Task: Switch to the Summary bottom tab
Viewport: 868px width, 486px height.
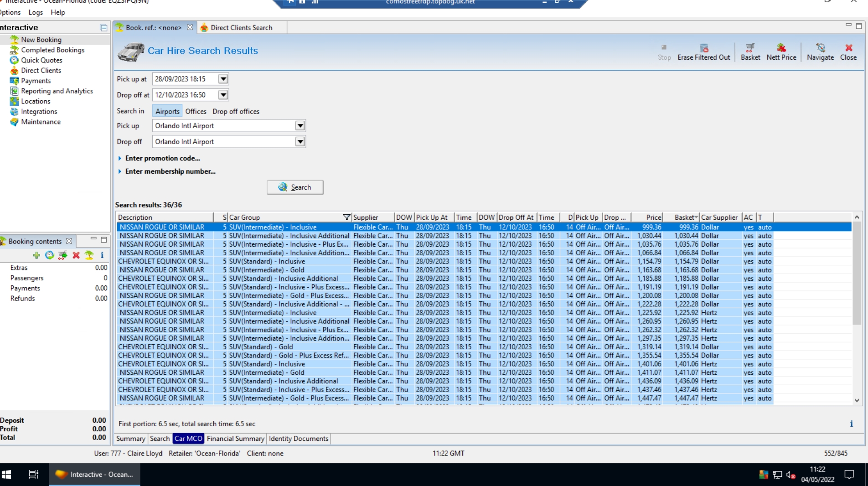Action: click(130, 439)
